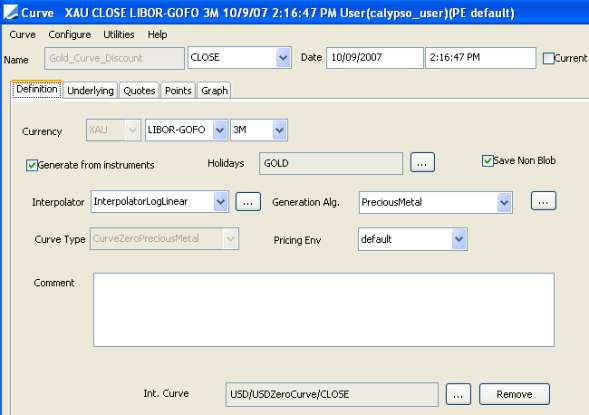Open the Configure menu
The image size is (589, 415).
point(69,35)
